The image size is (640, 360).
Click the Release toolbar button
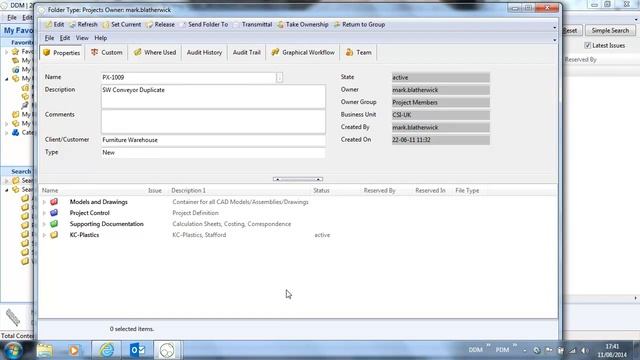click(x=160, y=24)
